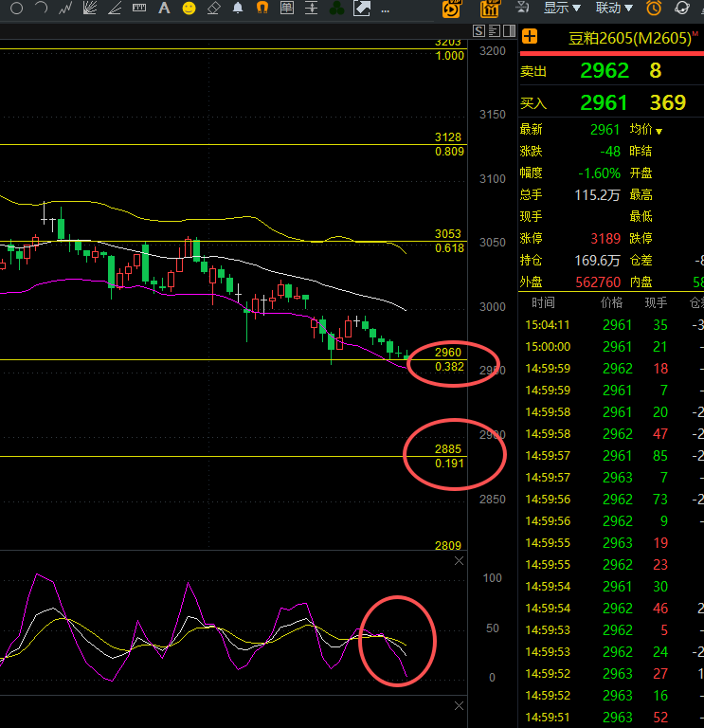The height and width of the screenshot is (728, 704).
Task: Click the 涨跌 value -48
Action: pos(610,152)
